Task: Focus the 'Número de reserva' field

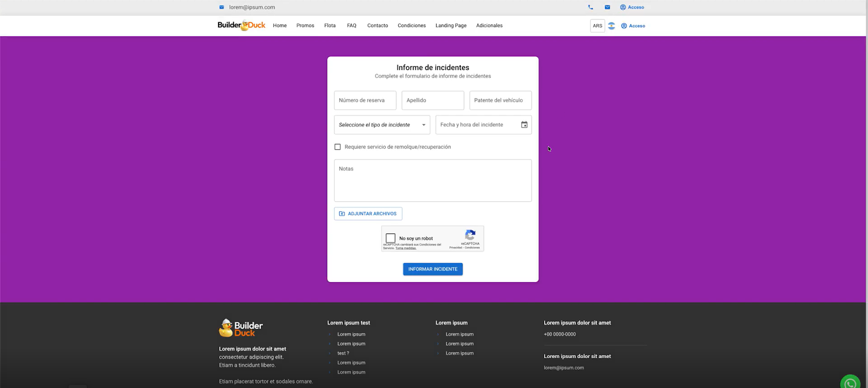Action: [365, 100]
